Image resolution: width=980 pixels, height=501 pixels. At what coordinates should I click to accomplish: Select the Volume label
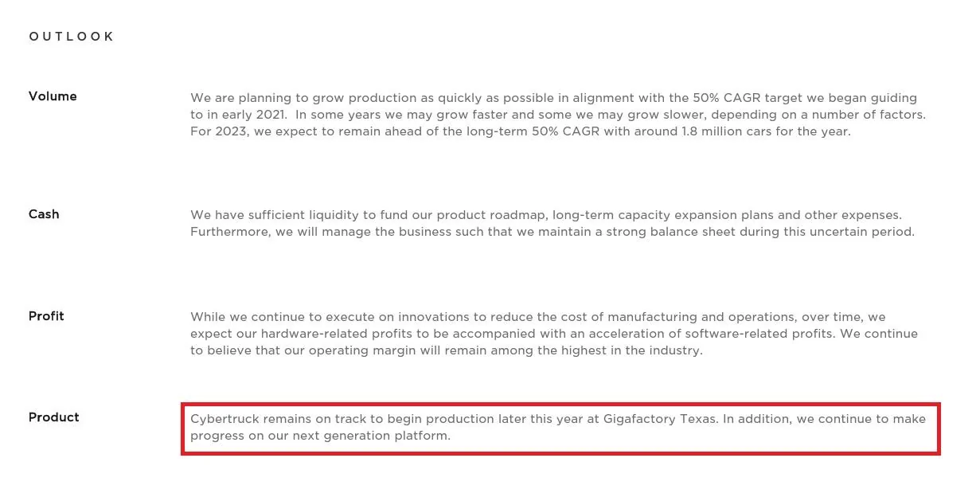coord(53,96)
